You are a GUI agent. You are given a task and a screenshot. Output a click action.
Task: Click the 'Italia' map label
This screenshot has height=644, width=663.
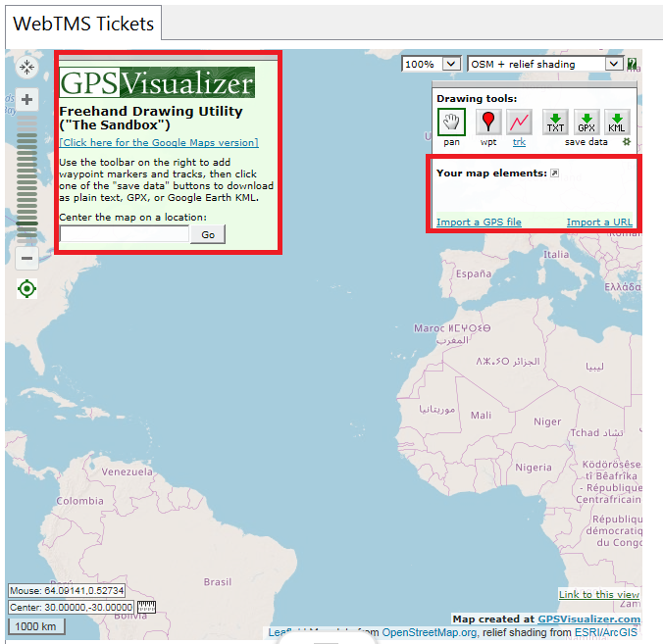556,255
